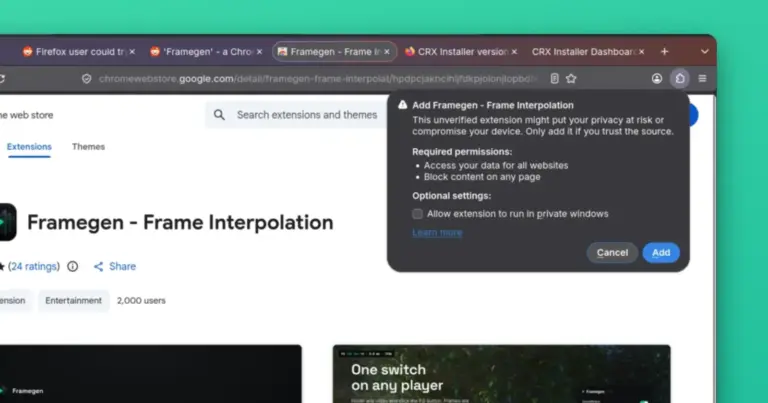Close the 'Firefox user could try' tab
This screenshot has height=403, width=768.
[132, 51]
